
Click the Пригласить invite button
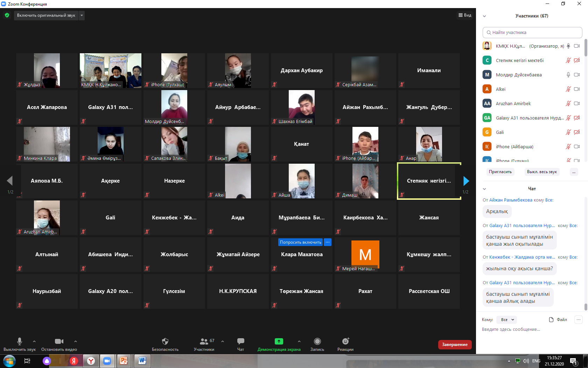[x=500, y=172]
